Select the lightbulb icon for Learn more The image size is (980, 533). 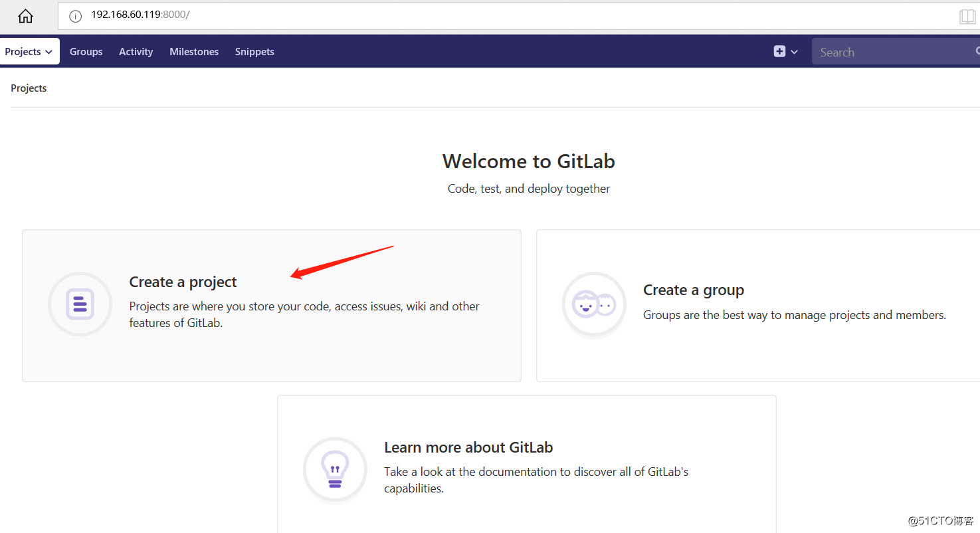tap(335, 469)
